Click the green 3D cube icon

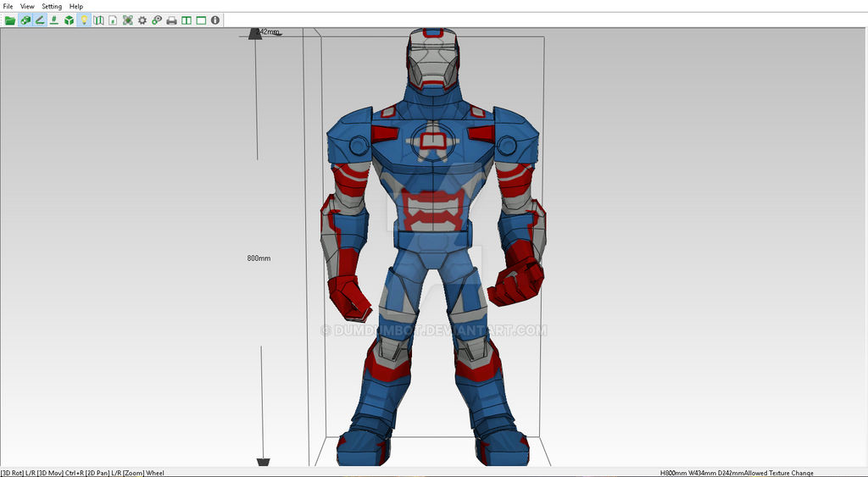70,20
